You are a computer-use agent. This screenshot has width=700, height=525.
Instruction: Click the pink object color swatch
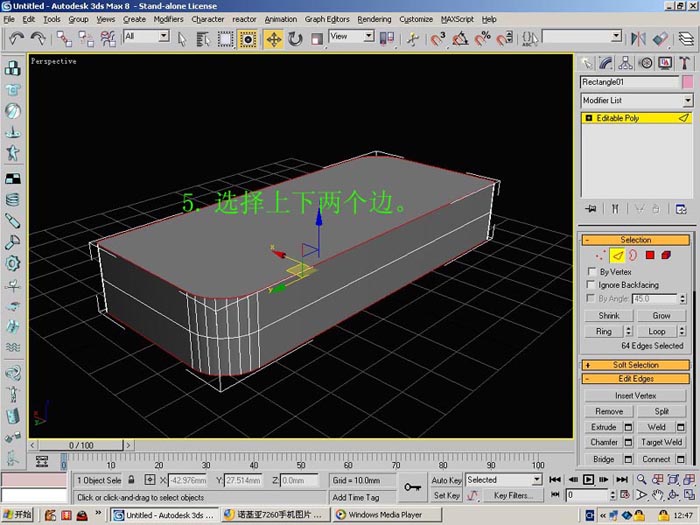pos(688,82)
